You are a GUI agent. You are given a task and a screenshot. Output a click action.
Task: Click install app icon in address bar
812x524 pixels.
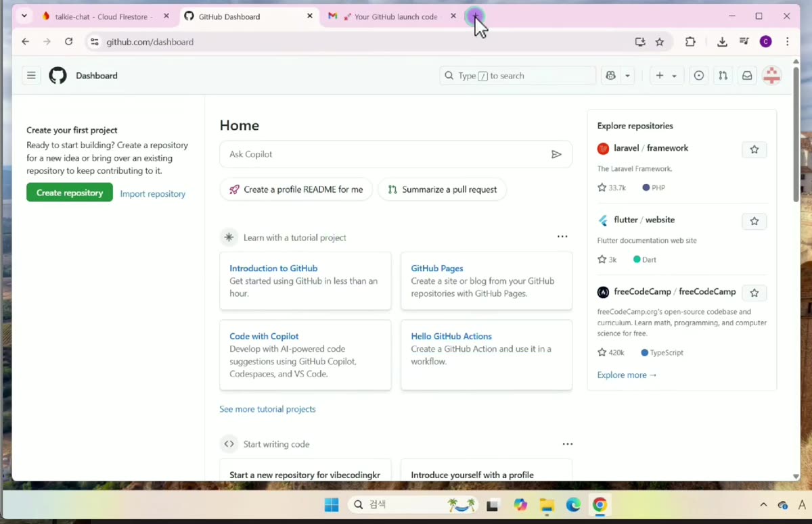[640, 42]
